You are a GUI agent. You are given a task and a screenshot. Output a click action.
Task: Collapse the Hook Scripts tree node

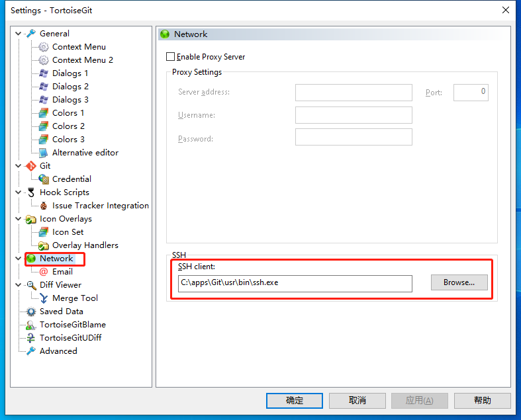click(x=19, y=192)
